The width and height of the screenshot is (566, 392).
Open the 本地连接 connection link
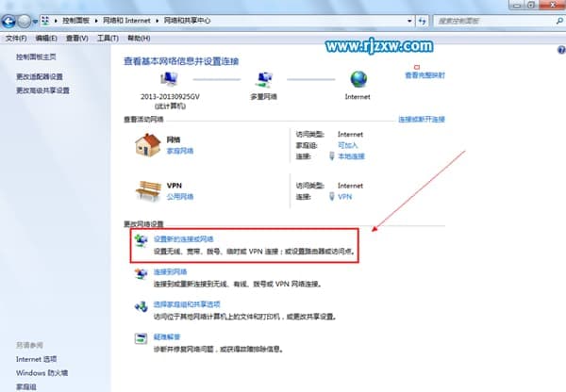tap(351, 156)
